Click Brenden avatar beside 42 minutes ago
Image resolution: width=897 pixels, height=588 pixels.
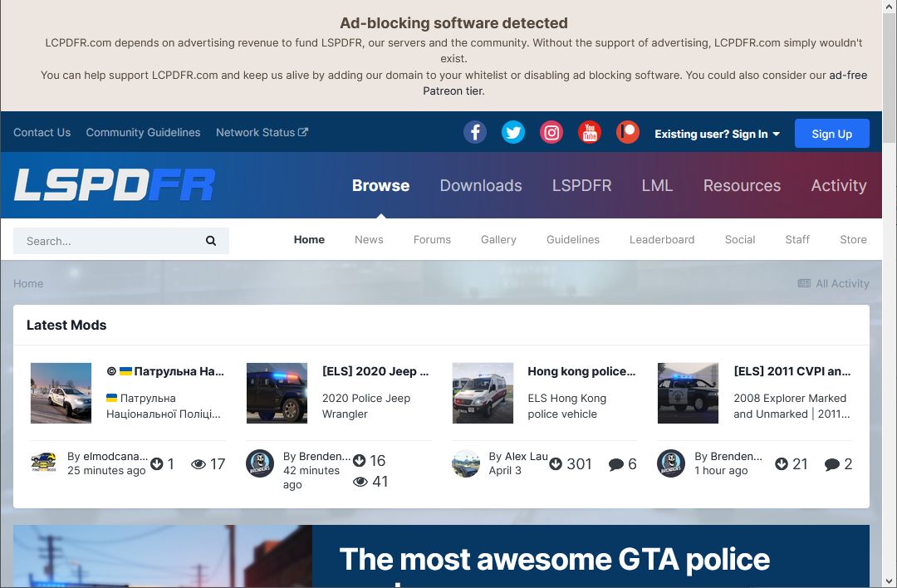(260, 463)
